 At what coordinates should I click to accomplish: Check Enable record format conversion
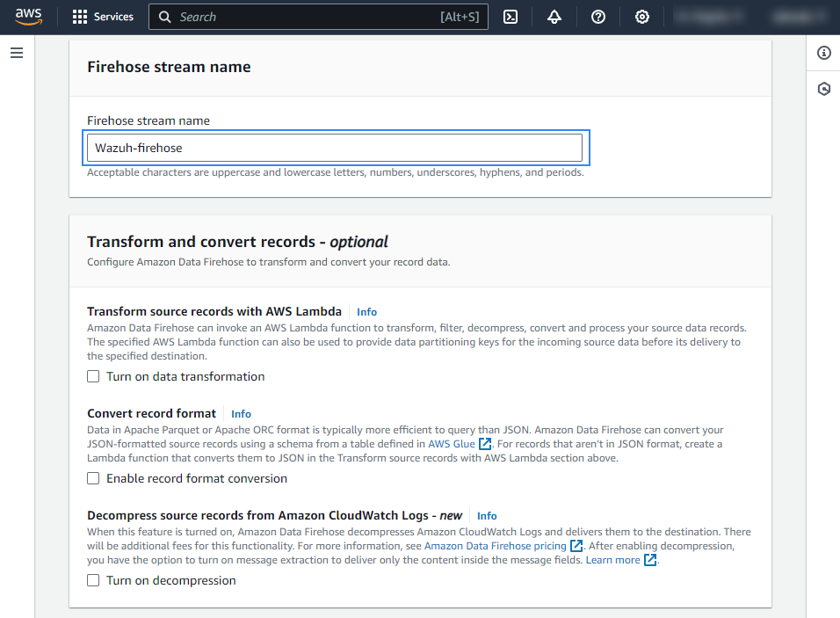point(93,478)
